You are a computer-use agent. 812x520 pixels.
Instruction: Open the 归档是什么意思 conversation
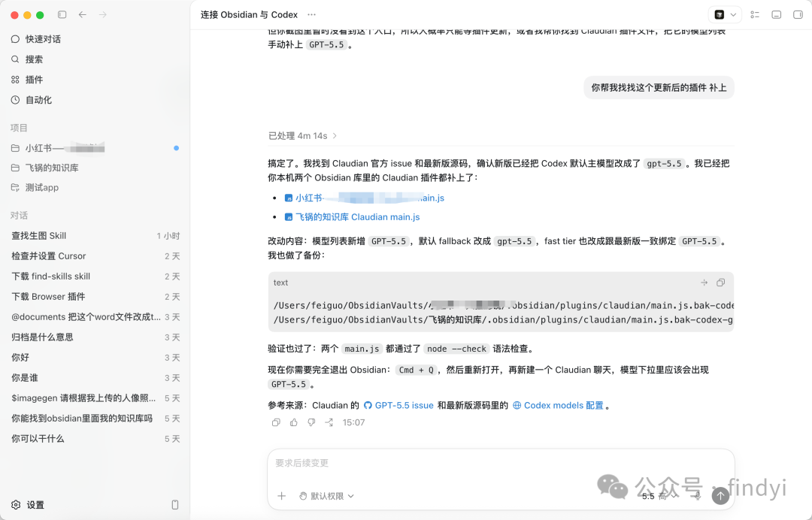[x=95, y=337]
